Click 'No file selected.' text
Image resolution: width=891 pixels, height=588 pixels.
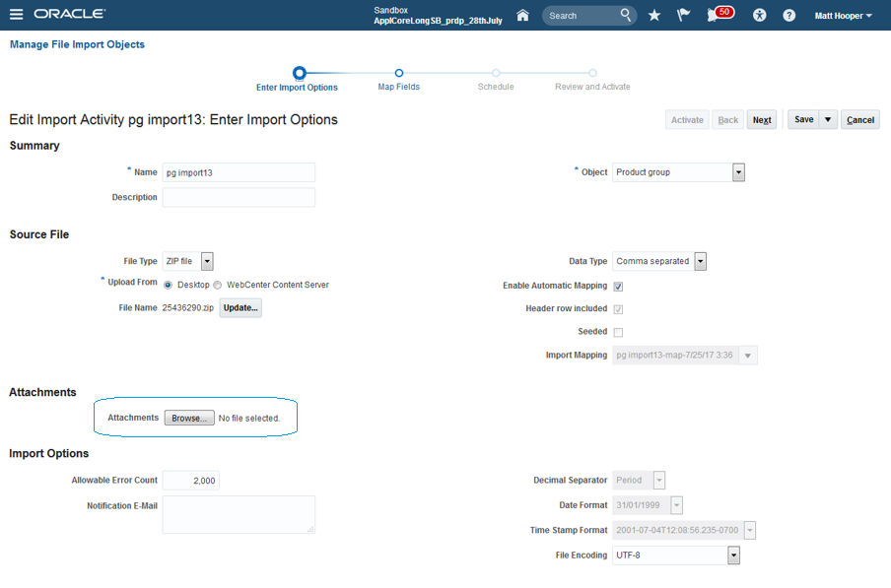[x=249, y=419]
